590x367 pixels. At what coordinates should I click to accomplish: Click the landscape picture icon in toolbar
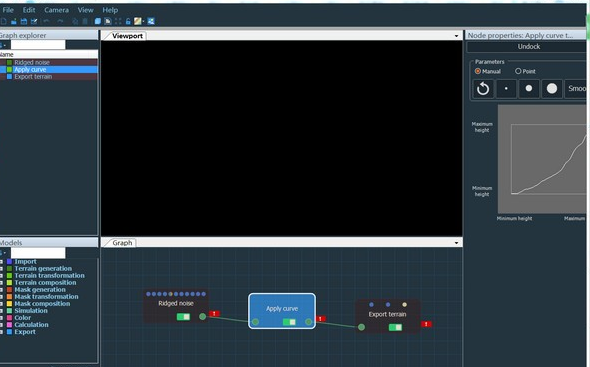pos(151,21)
